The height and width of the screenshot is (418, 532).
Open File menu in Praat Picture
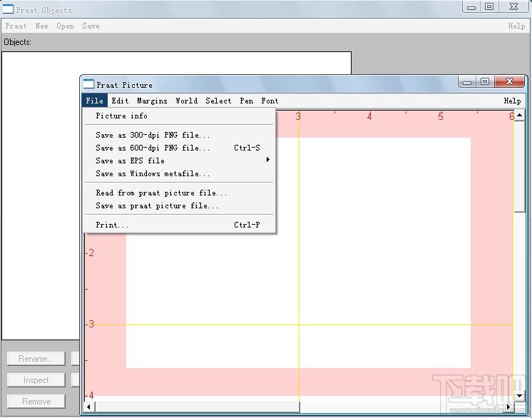pos(94,101)
